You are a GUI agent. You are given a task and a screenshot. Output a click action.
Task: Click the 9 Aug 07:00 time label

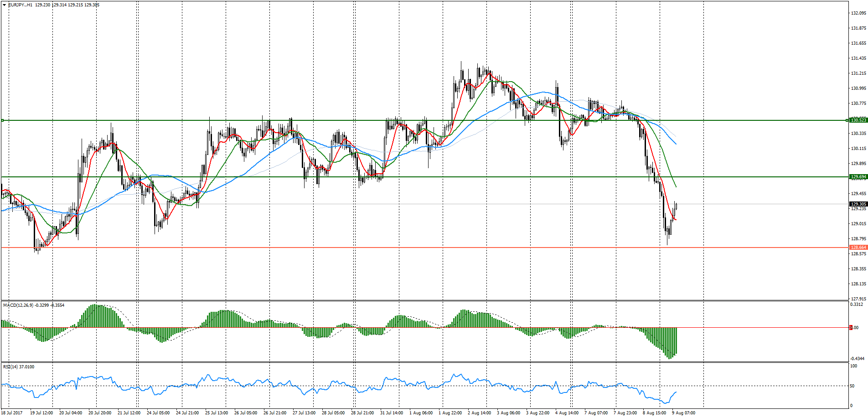(683, 413)
